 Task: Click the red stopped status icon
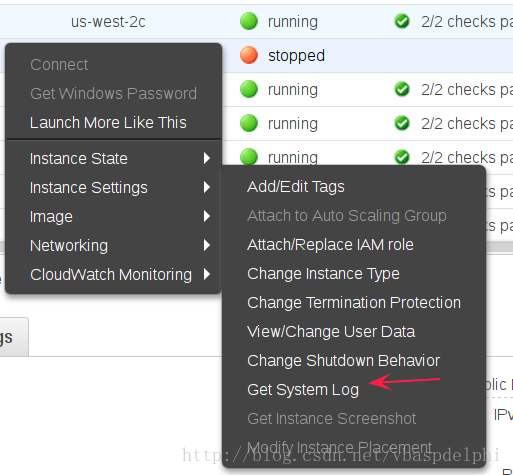(249, 55)
